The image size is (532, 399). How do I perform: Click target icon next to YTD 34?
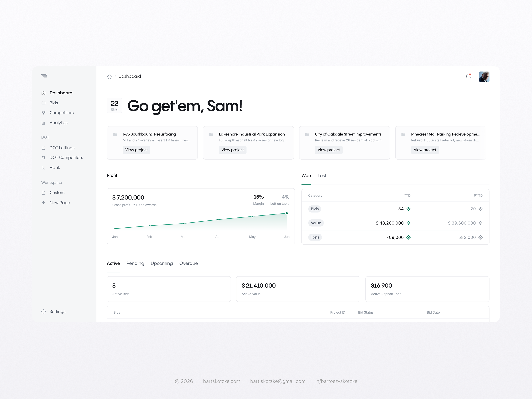point(408,209)
